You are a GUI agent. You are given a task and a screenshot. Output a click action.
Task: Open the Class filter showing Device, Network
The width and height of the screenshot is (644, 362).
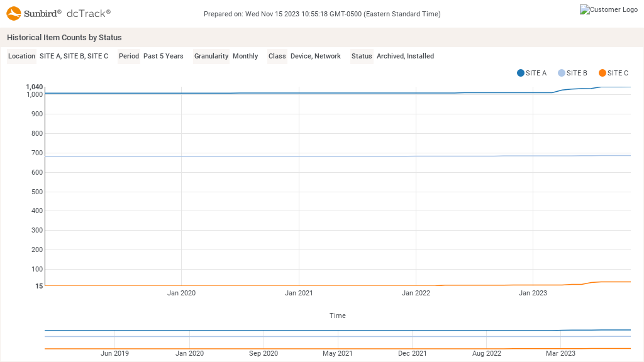(x=315, y=56)
